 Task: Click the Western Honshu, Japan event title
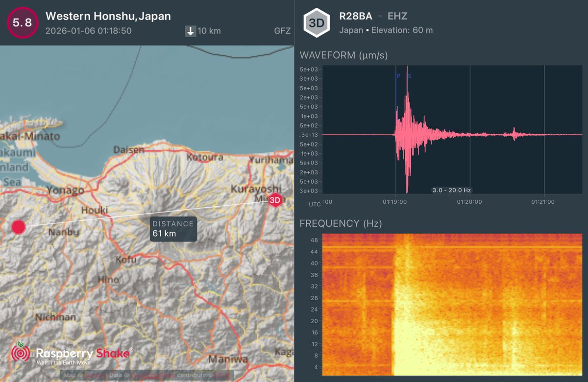click(x=107, y=16)
